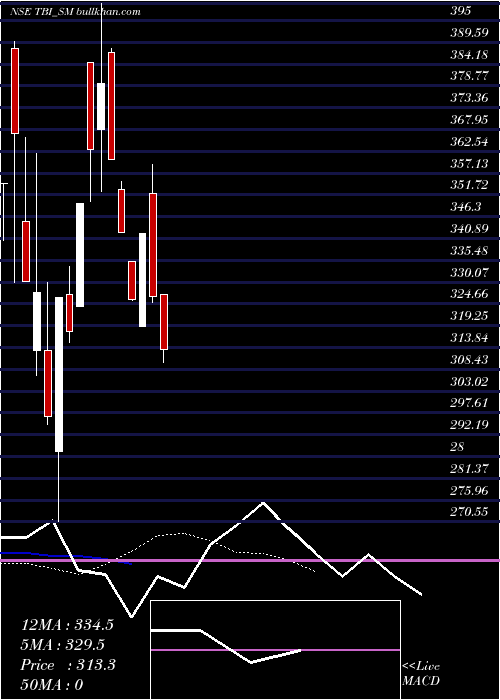This screenshot has width=500, height=700.
Task: Select the 367.95 axis value
Action: point(469,120)
